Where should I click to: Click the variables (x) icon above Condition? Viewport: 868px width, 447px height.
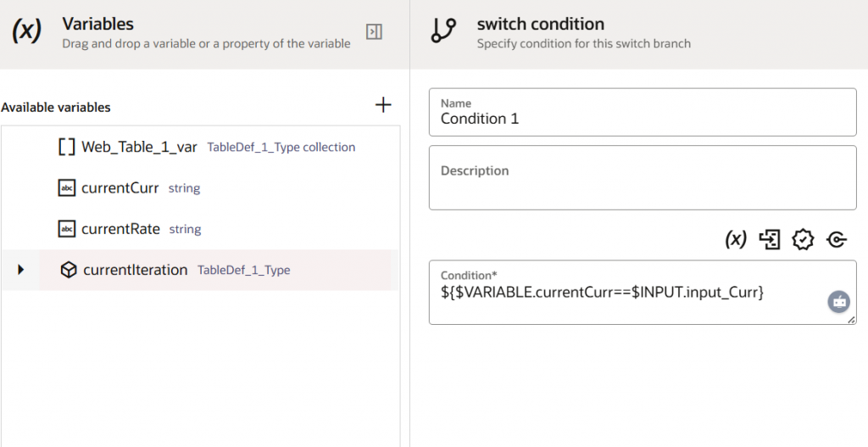[x=736, y=240]
